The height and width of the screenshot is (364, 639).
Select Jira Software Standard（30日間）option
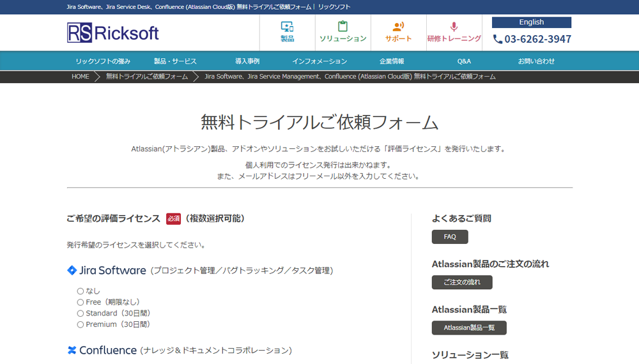pos(81,314)
